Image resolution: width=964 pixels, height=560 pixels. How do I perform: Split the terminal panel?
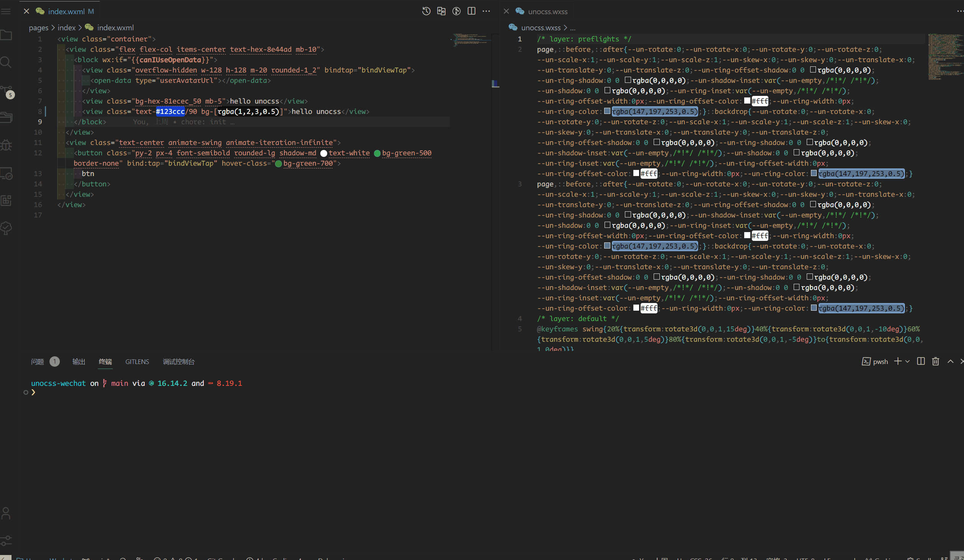pyautogui.click(x=921, y=361)
